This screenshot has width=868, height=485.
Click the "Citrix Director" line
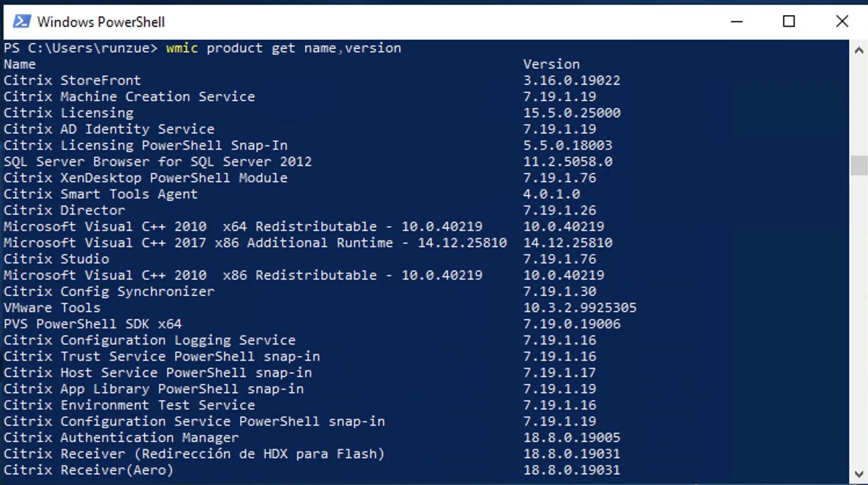tap(64, 211)
